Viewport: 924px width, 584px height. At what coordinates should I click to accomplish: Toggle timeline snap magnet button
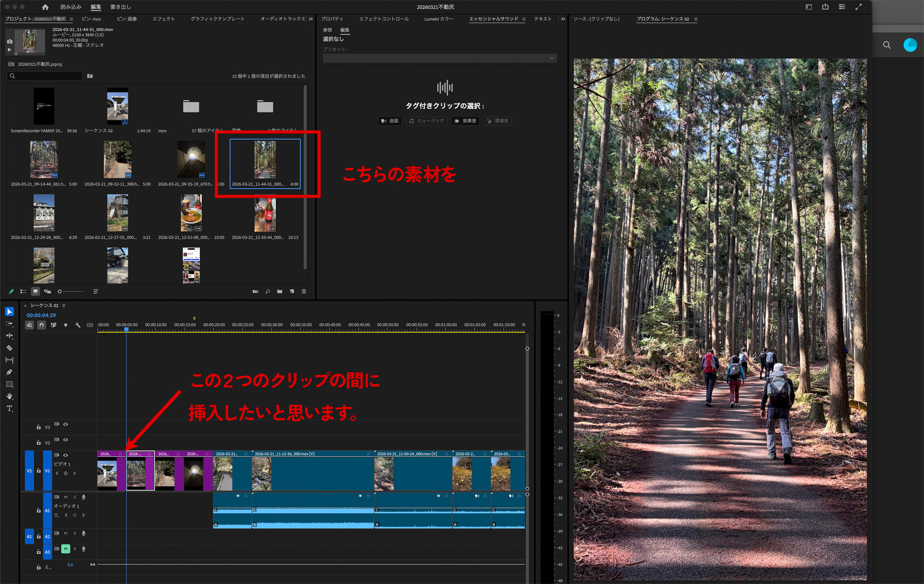point(42,325)
